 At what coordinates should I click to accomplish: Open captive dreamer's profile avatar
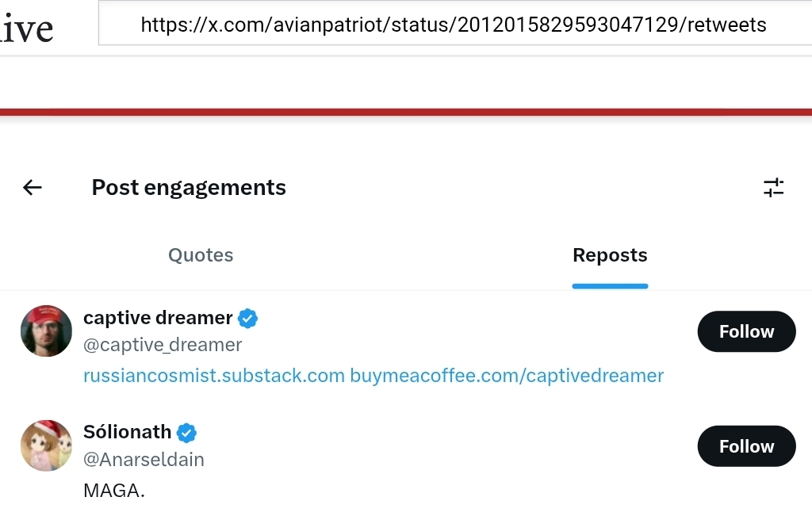(x=46, y=331)
